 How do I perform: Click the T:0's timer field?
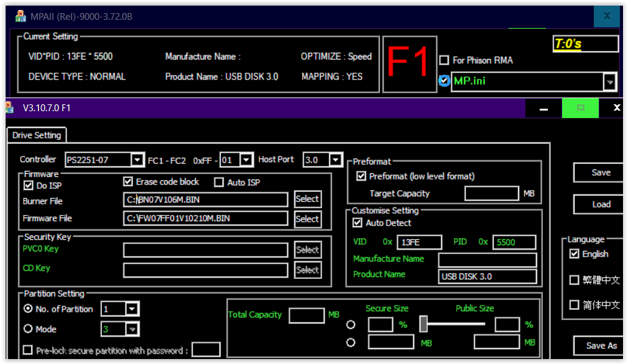click(586, 43)
